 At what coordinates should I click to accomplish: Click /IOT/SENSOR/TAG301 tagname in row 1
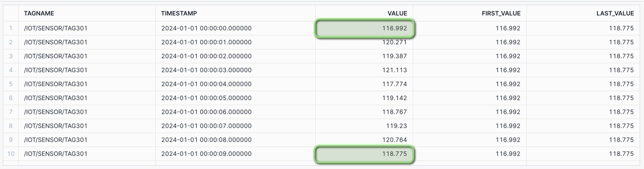click(x=56, y=28)
